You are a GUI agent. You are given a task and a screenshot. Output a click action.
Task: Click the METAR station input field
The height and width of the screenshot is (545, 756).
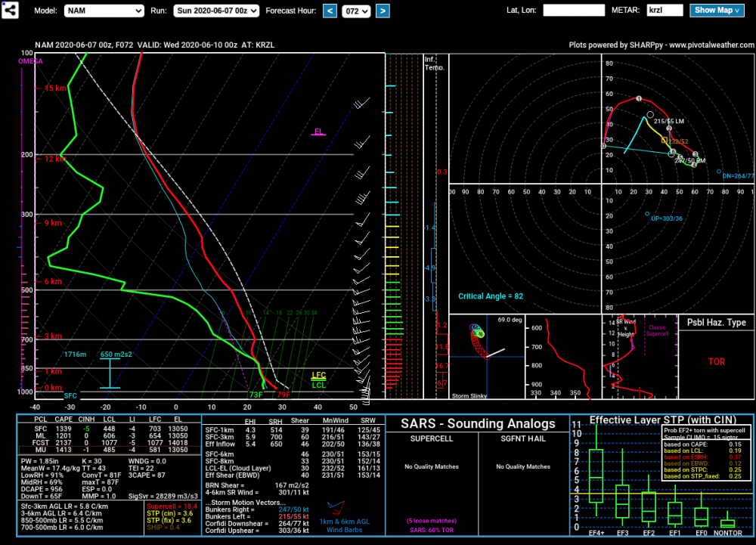pos(665,10)
